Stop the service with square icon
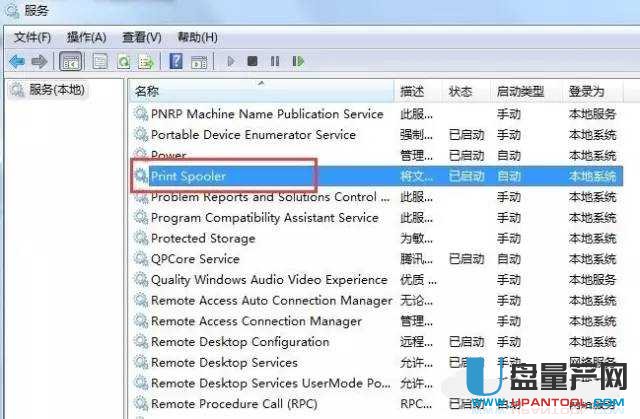The width and height of the screenshot is (640, 419). (x=252, y=61)
